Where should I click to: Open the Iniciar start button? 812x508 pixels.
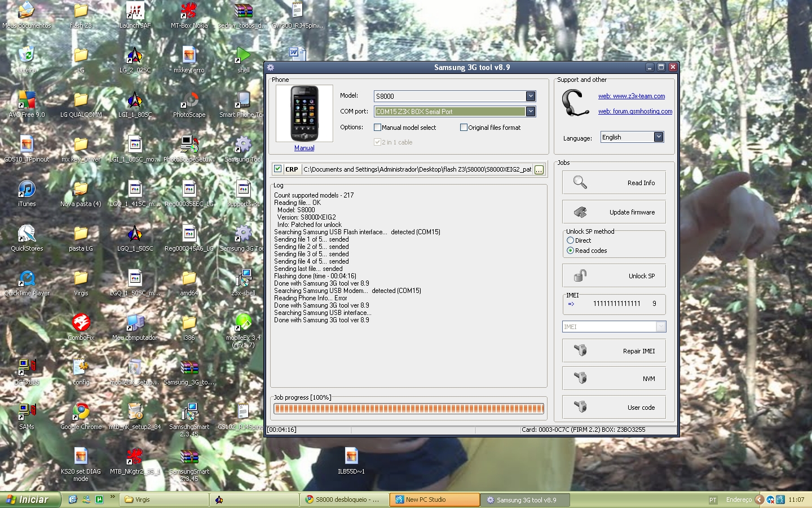coord(30,500)
